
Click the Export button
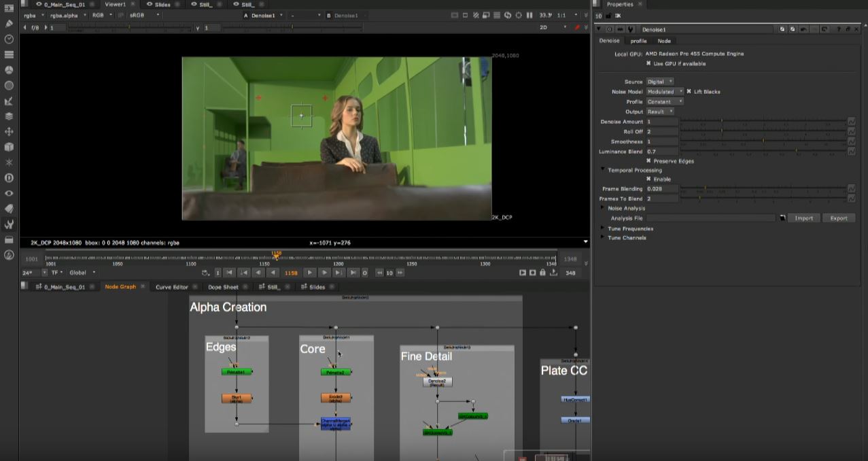pyautogui.click(x=839, y=218)
